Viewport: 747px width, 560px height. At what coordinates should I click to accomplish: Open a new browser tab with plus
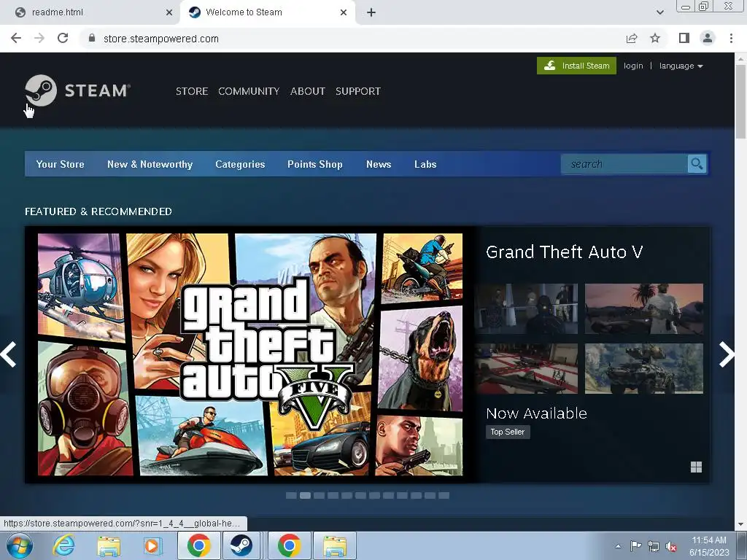[371, 12]
